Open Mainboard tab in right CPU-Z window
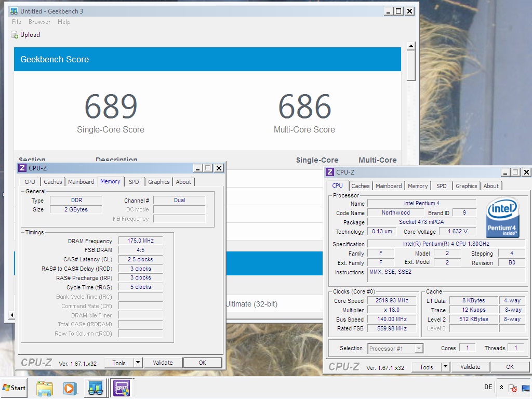Viewport: 532px width, 399px height. (389, 186)
